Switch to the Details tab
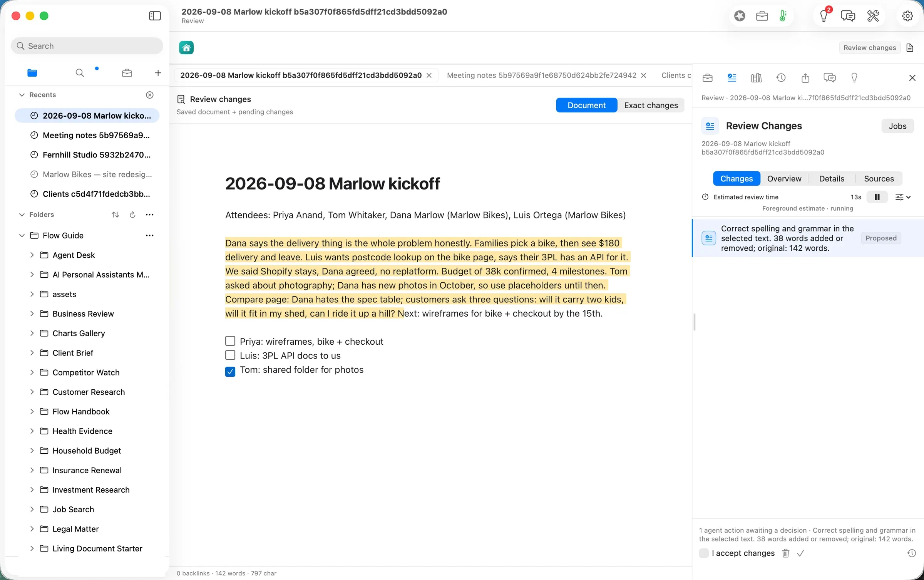The height and width of the screenshot is (580, 924). (832, 179)
